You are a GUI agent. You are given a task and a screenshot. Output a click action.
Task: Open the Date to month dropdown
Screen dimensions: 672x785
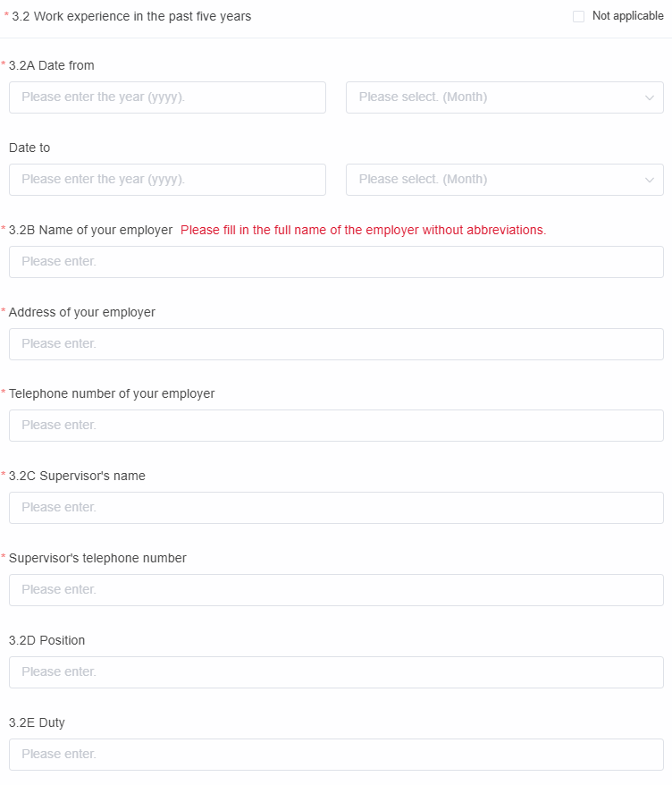click(496, 180)
